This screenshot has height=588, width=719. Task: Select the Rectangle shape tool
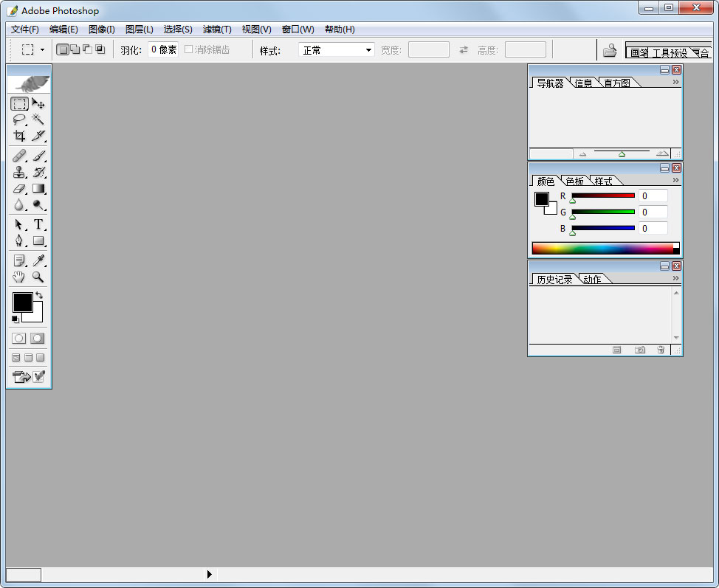pyautogui.click(x=38, y=241)
